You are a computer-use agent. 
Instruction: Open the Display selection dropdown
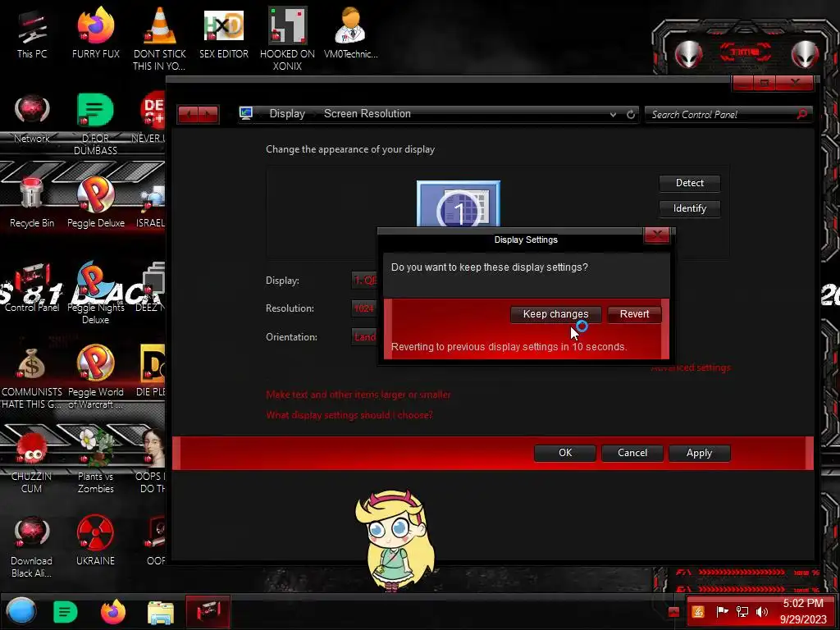click(x=364, y=281)
